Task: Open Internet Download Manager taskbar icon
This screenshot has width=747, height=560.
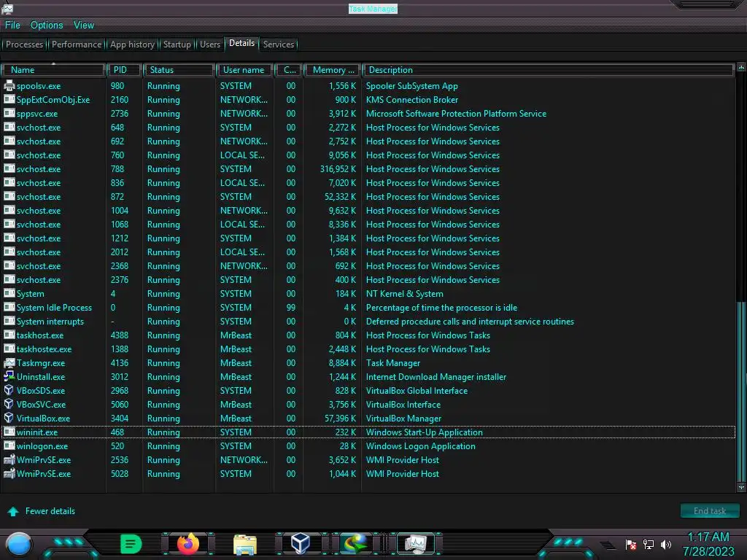Action: pyautogui.click(x=355, y=544)
